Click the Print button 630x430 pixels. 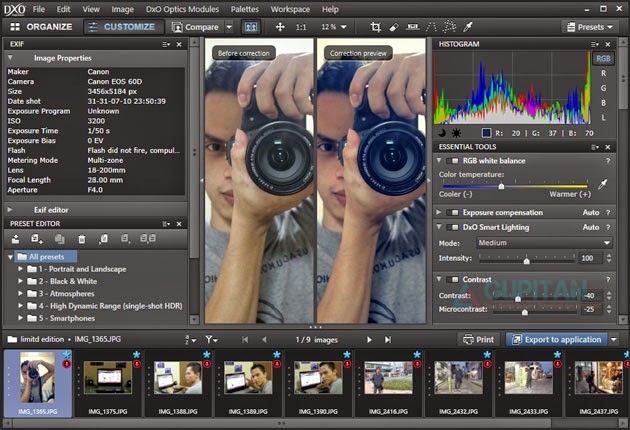click(477, 340)
